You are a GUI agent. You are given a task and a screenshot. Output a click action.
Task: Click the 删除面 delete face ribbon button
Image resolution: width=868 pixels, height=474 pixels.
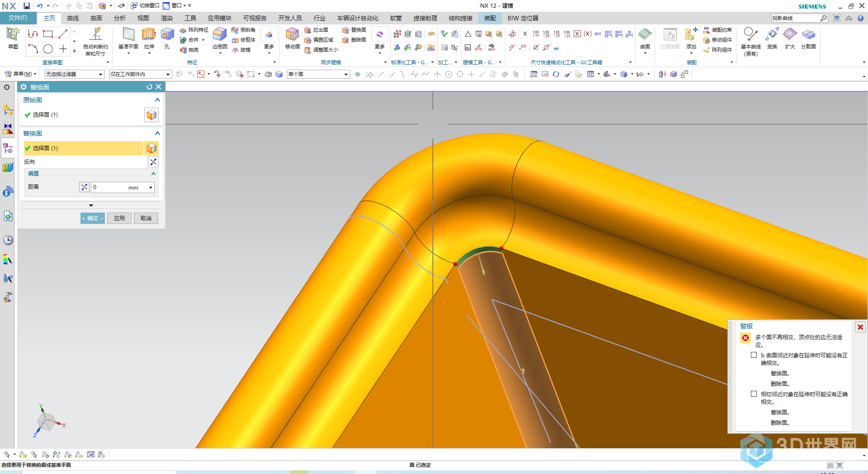[354, 40]
